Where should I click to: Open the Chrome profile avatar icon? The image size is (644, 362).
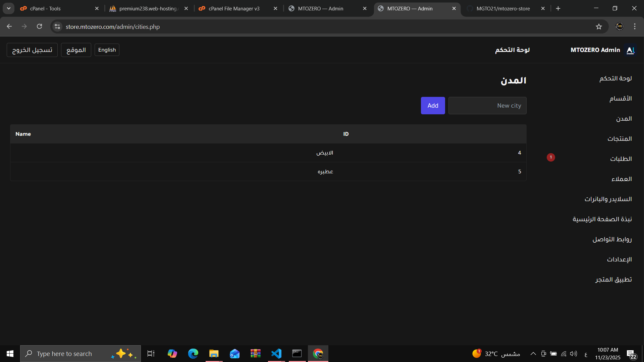point(620,26)
